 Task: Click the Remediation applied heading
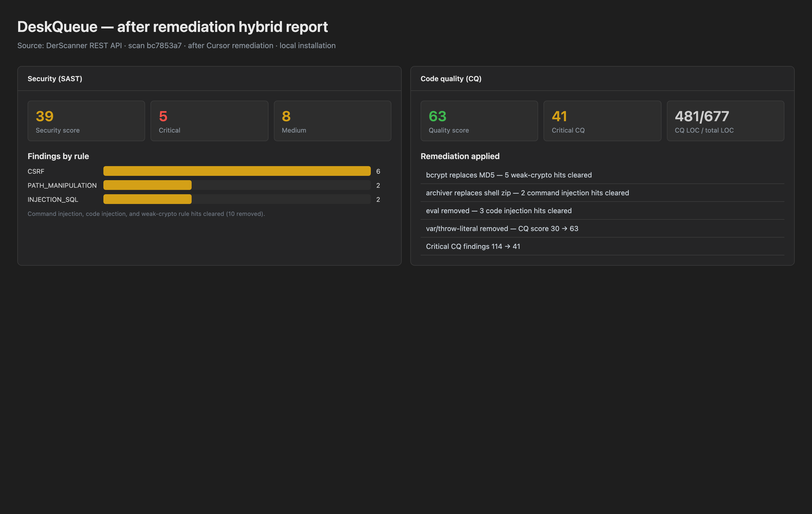click(x=460, y=156)
